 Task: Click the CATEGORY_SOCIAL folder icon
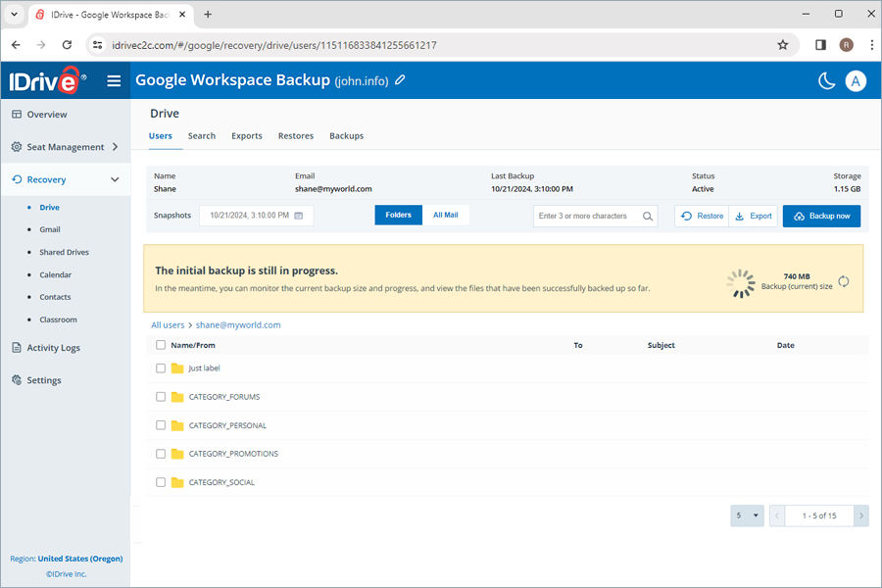(177, 482)
